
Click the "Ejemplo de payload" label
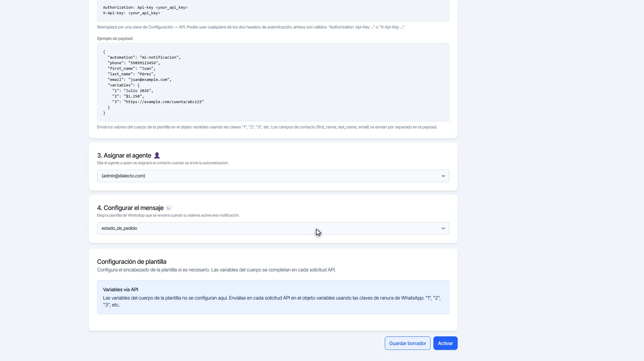click(115, 39)
